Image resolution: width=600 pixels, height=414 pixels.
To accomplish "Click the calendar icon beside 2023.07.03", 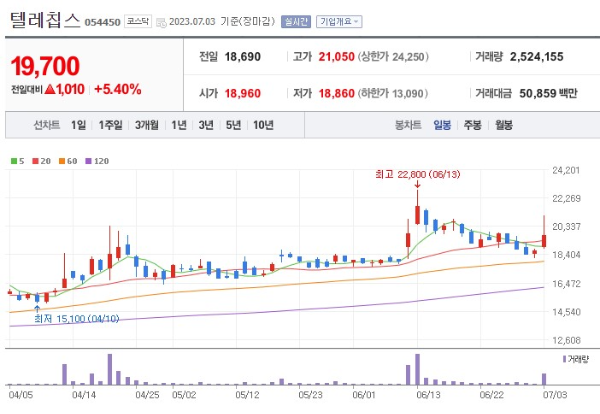I will 161,23.
